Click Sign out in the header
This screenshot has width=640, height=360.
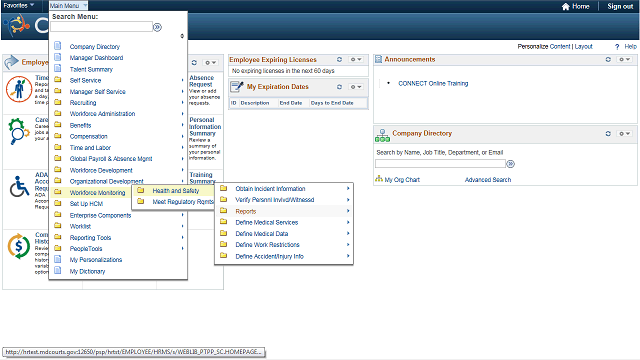[620, 6]
